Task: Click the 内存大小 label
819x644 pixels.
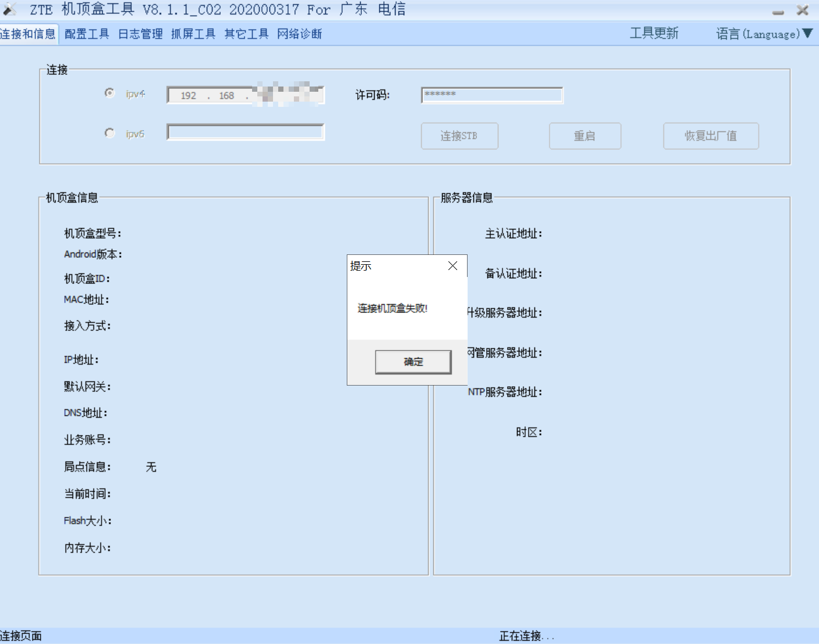Action: (87, 548)
